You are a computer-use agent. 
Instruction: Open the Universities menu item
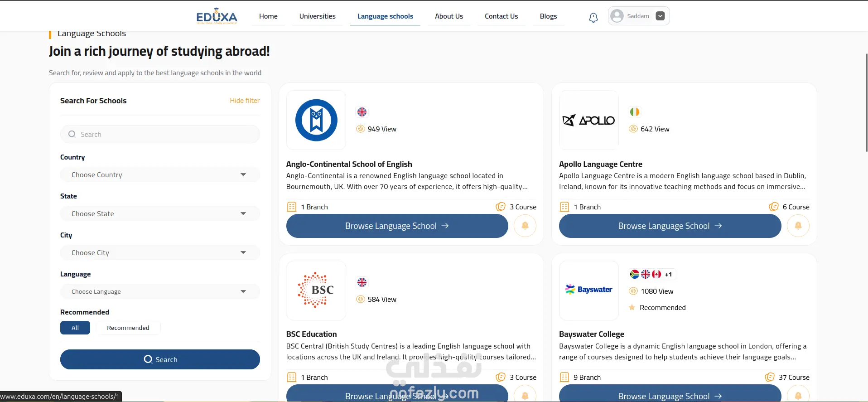tap(318, 16)
